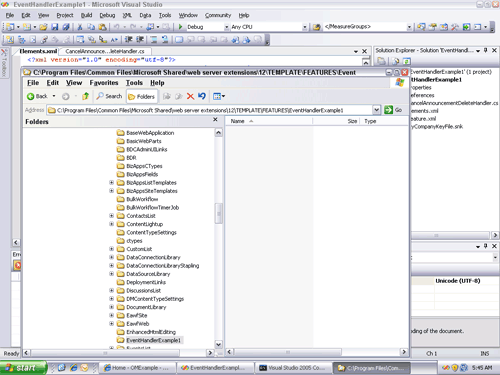The height and width of the screenshot is (375, 500).
Task: Open the Debug configuration dropdown
Action: [x=227, y=27]
